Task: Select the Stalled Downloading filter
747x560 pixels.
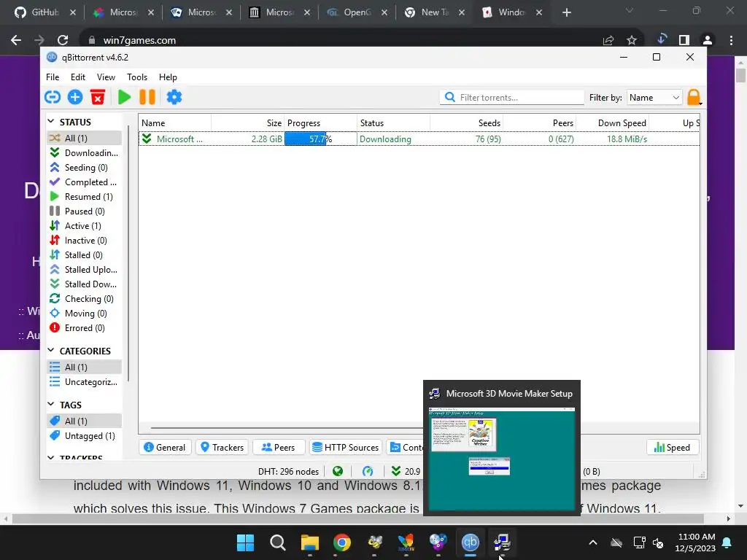Action: point(85,284)
